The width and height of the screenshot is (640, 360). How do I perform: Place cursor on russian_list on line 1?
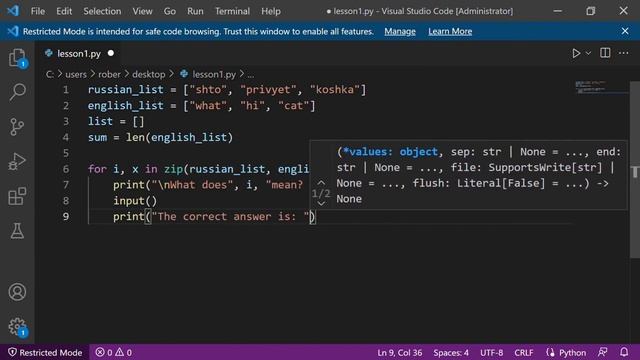[125, 90]
